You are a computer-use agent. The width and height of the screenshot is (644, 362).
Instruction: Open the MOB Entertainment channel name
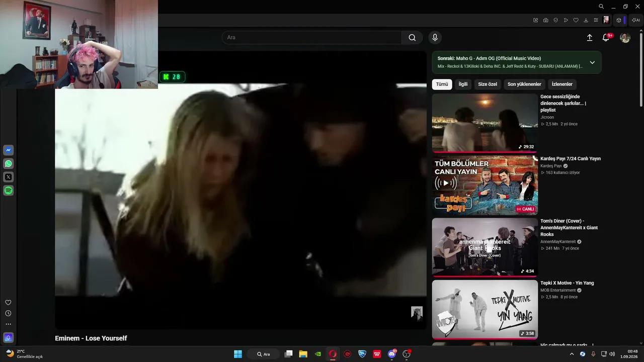pyautogui.click(x=558, y=291)
